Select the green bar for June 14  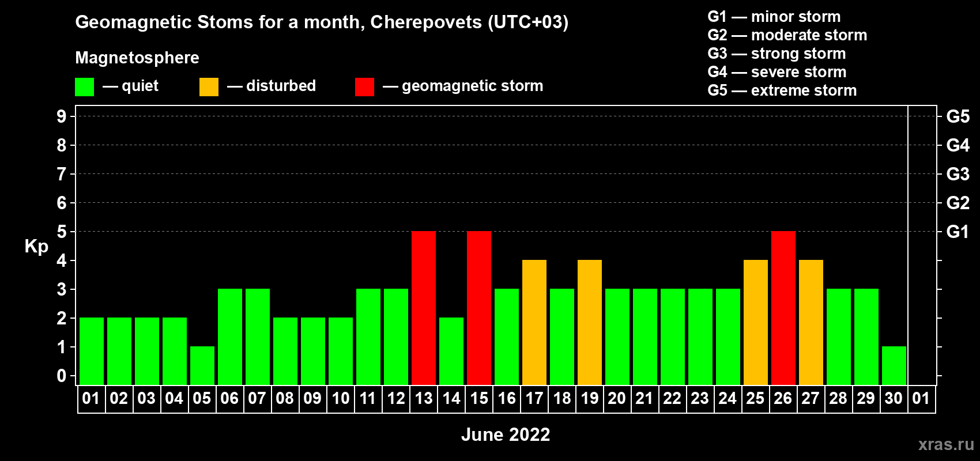pos(451,351)
